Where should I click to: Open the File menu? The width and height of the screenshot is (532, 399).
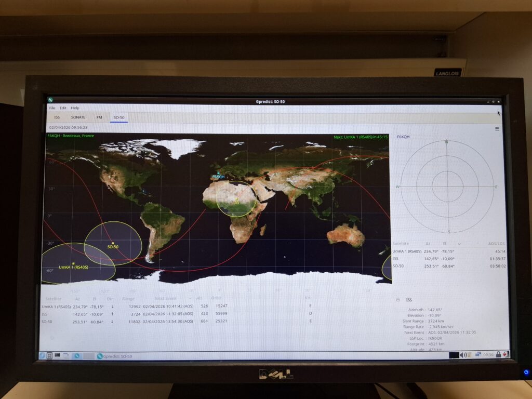52,108
